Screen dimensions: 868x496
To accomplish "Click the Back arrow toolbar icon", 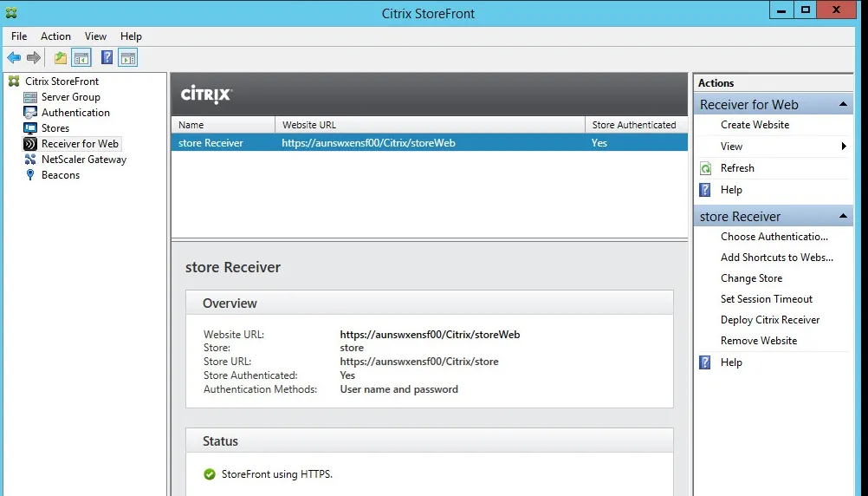I will click(14, 57).
